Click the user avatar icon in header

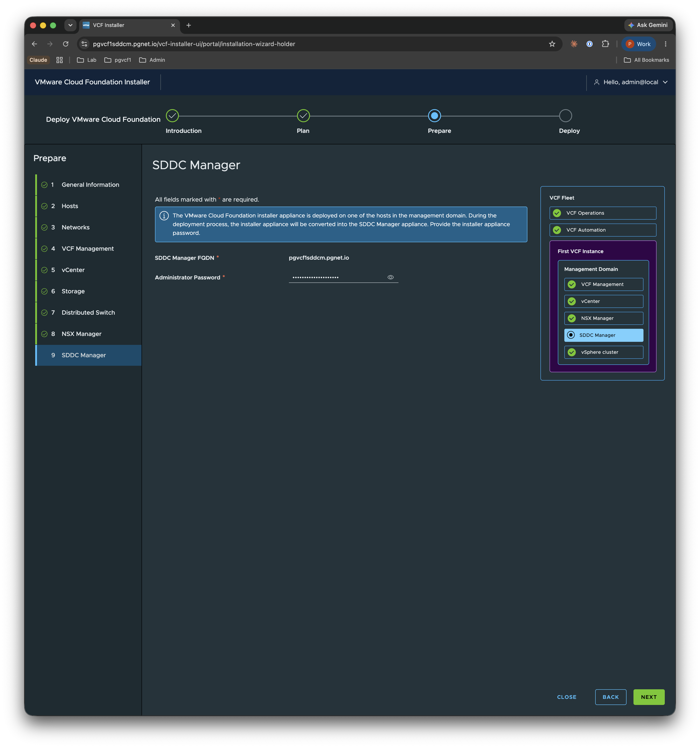click(x=596, y=82)
